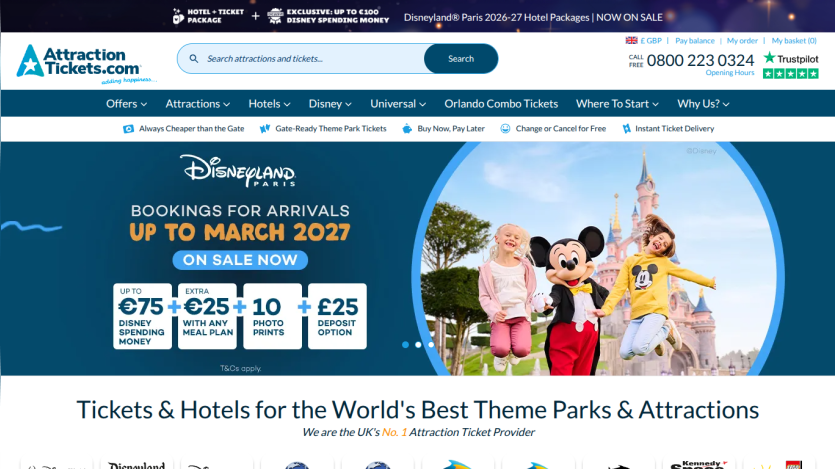This screenshot has width=835, height=469.
Task: Click ON SALE NOW button
Action: [240, 260]
